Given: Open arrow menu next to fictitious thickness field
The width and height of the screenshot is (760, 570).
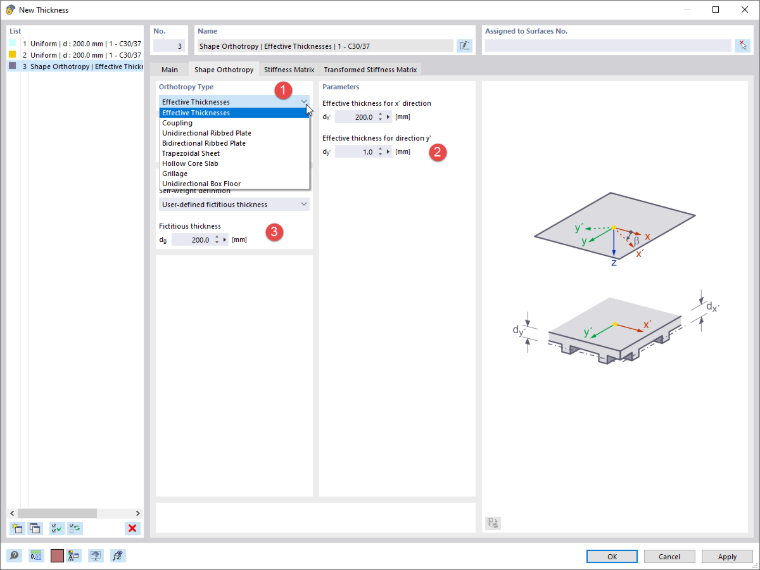Looking at the screenshot, I should click(225, 240).
